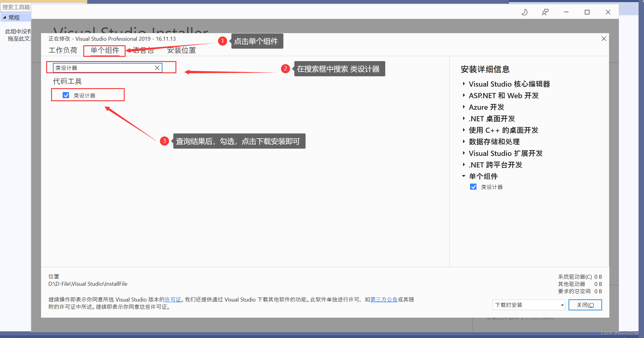Expand Azure 开发 node

[x=464, y=107]
